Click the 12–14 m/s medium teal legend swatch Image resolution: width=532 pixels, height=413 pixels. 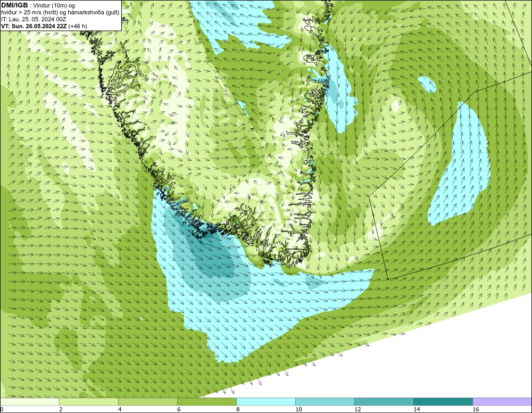click(384, 402)
